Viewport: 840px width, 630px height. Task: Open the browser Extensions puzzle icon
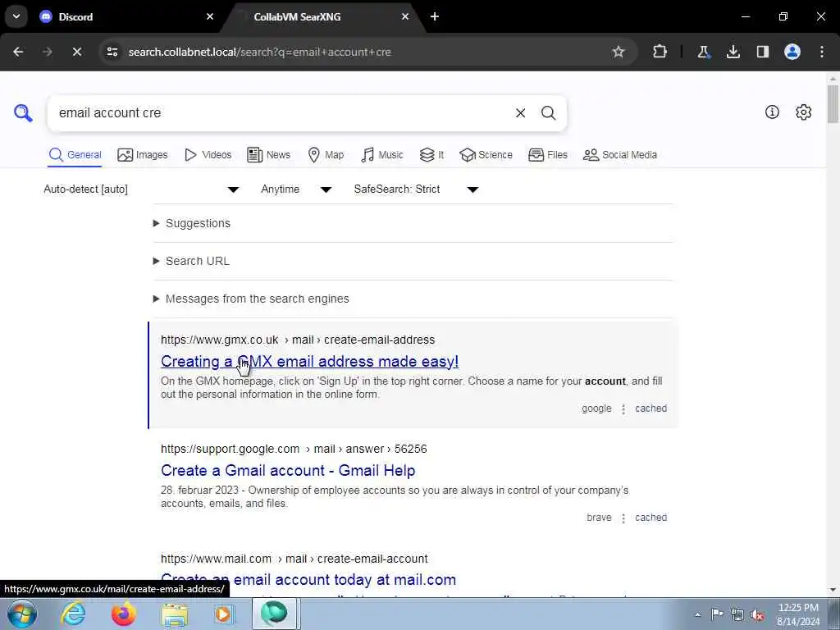[660, 52]
